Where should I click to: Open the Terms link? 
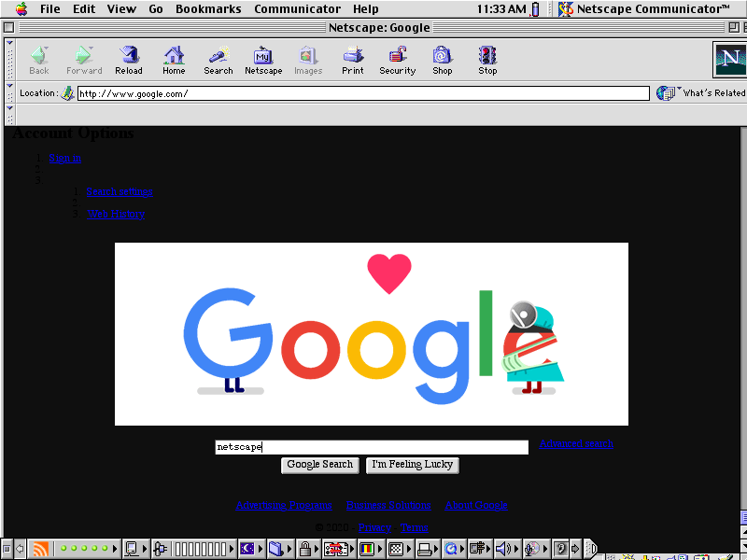pos(414,527)
